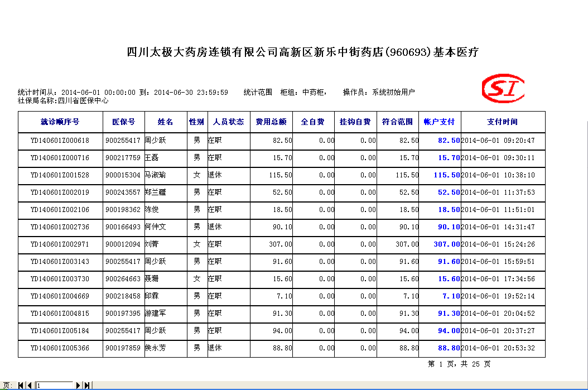Select visit number YD140601Z003143
This screenshot has width=588, height=390.
coord(60,261)
